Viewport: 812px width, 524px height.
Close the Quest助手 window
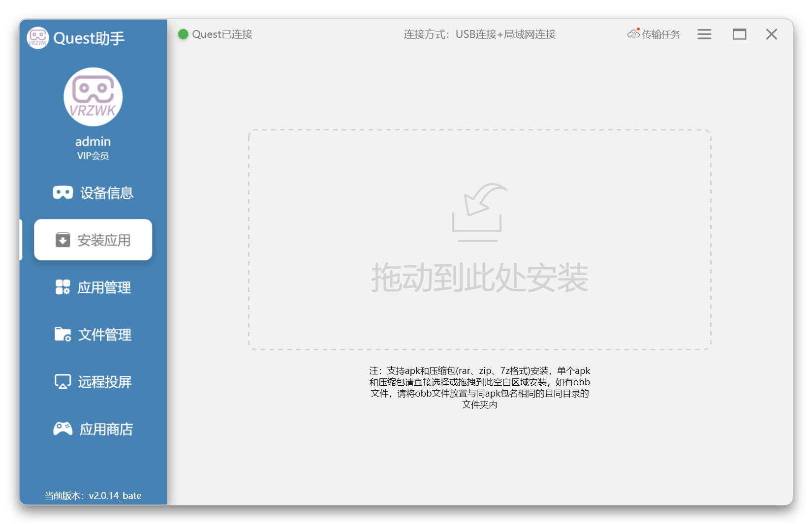pos(771,34)
